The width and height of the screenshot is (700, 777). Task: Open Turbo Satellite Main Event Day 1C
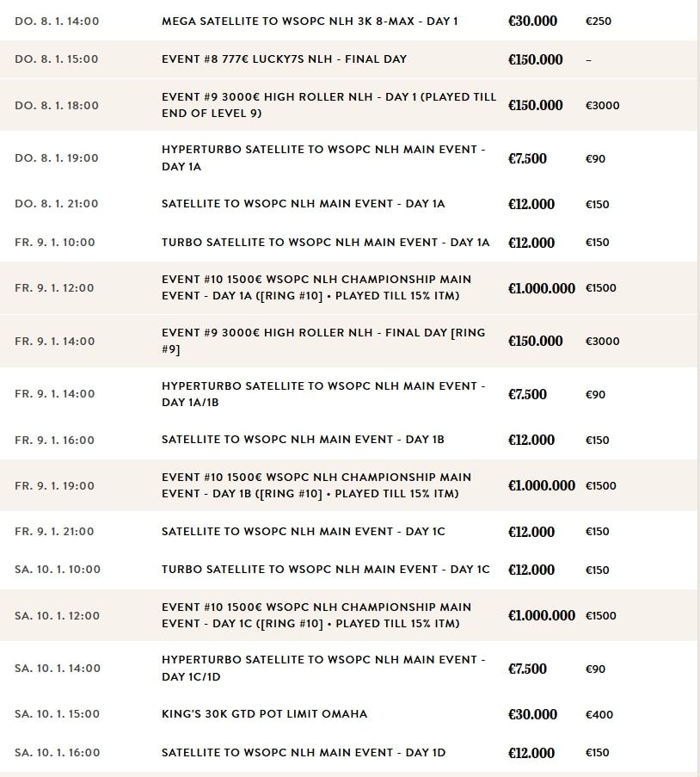point(325,570)
